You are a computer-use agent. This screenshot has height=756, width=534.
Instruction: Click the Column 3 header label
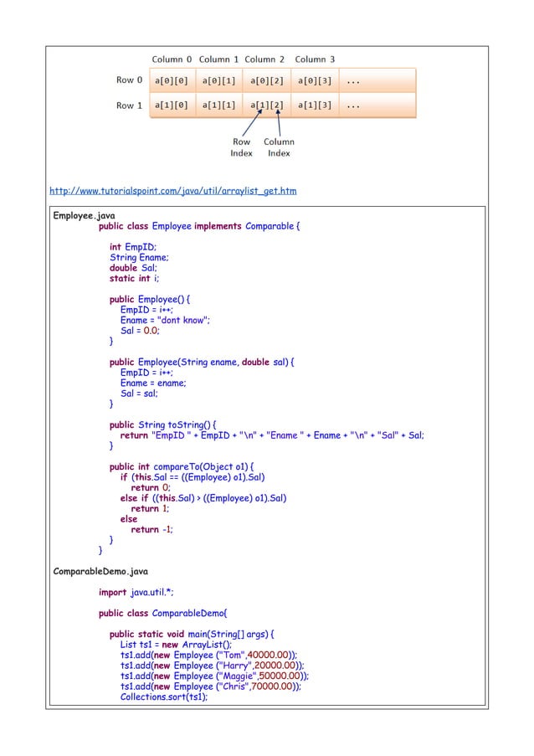(315, 59)
